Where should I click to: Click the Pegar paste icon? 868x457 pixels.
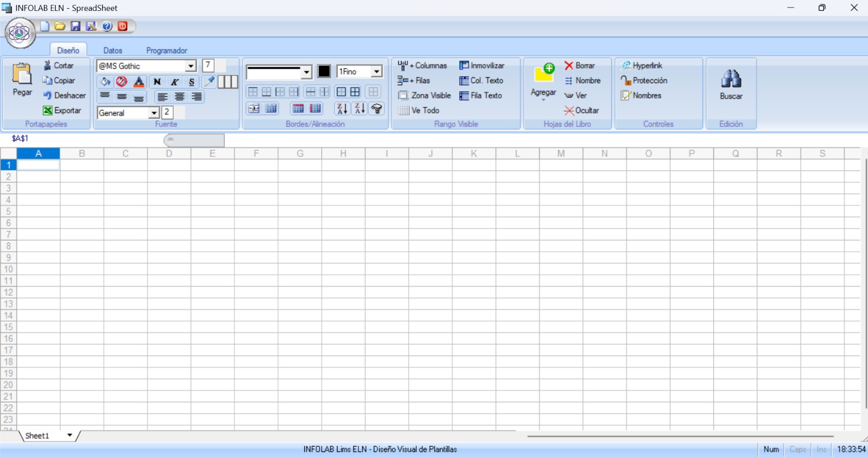point(22,75)
